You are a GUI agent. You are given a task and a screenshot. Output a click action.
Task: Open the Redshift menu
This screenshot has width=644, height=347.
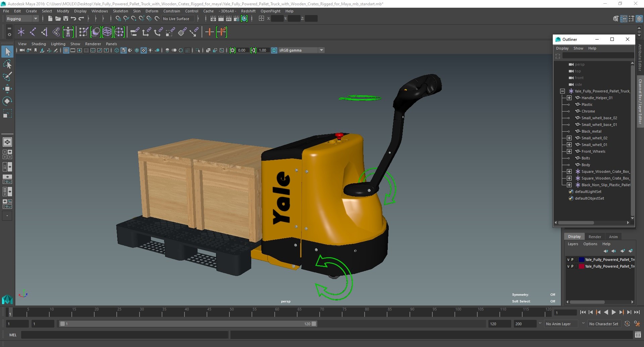click(x=248, y=11)
